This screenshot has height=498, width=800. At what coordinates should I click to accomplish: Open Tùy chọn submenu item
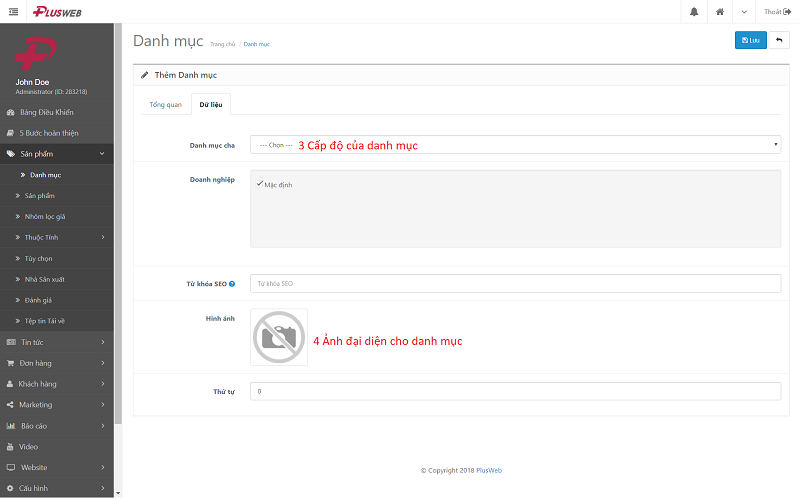57,259
